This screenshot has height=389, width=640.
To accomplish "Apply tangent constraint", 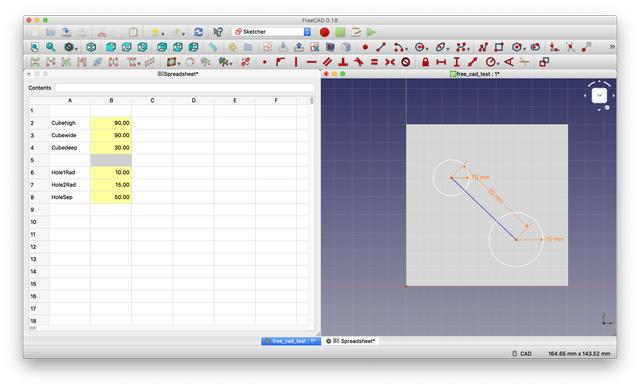I will 358,62.
